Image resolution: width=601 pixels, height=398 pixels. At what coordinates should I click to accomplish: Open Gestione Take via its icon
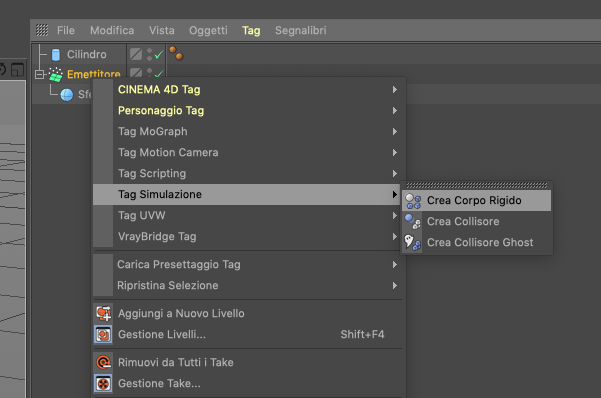tap(103, 383)
